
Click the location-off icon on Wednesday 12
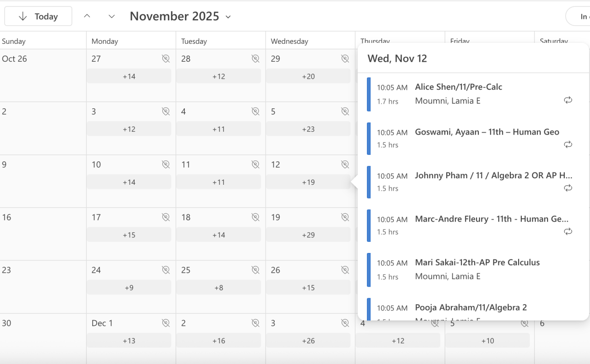click(x=345, y=164)
